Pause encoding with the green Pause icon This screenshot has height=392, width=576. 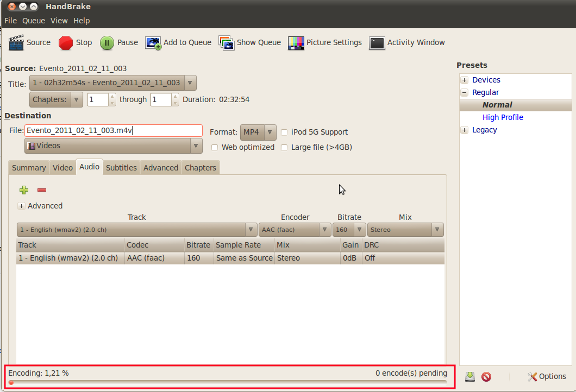click(107, 42)
